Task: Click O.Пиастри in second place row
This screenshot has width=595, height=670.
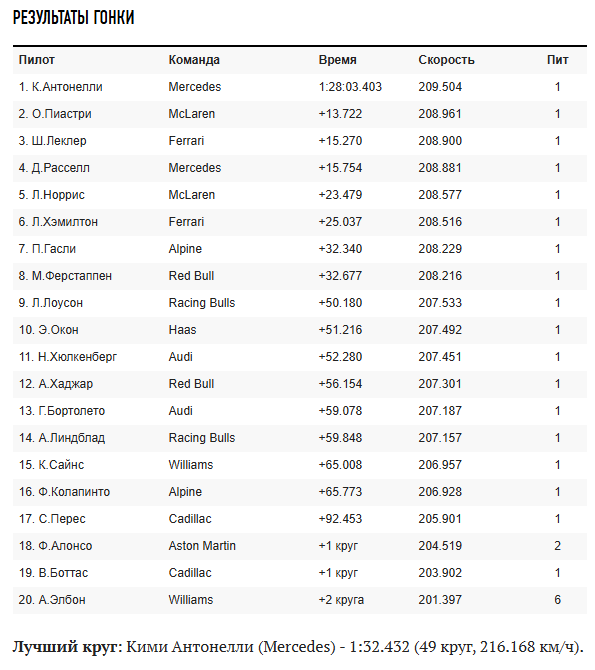Action: 62,114
